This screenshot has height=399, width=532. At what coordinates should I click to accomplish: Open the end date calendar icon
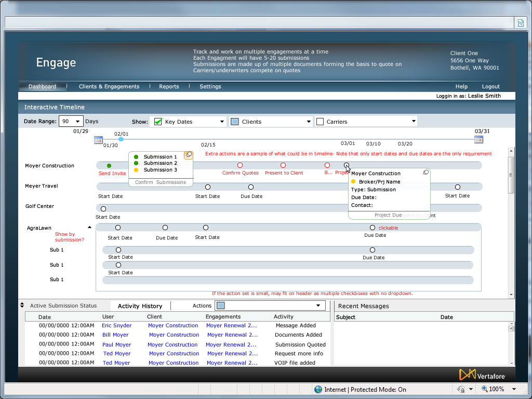click(478, 139)
